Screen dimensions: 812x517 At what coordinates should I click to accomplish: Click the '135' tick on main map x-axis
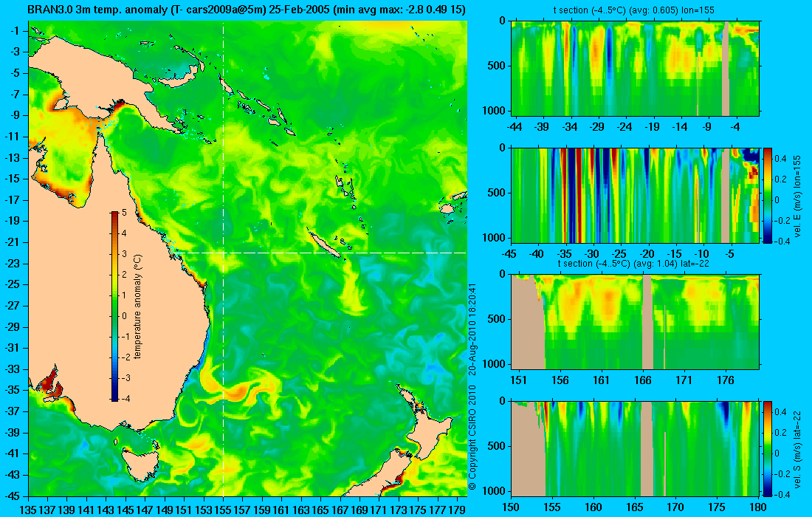pos(28,509)
